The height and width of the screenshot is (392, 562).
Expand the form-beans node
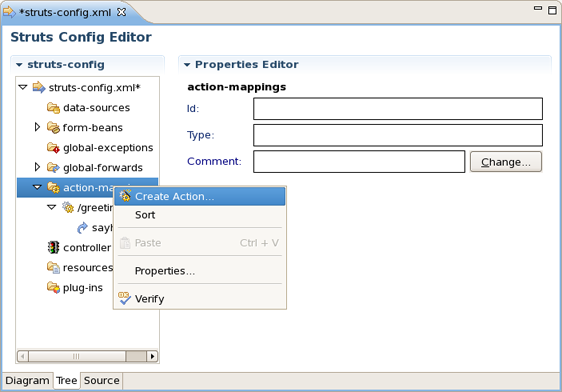click(37, 127)
